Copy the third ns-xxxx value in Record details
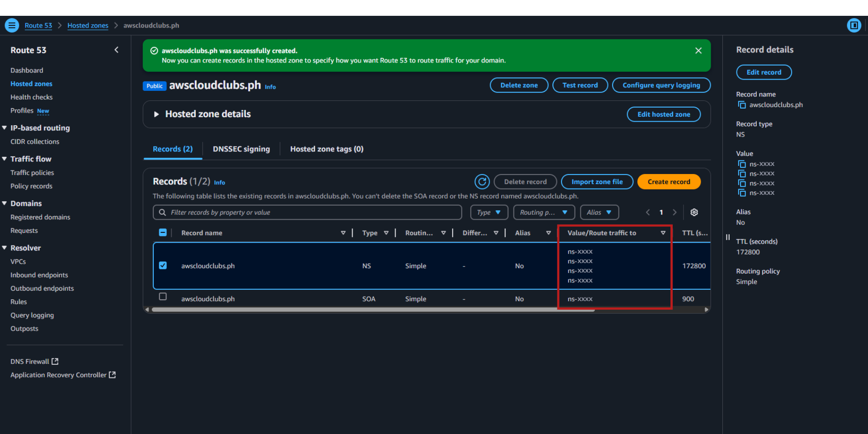Viewport: 868px width, 434px height. 742,183
